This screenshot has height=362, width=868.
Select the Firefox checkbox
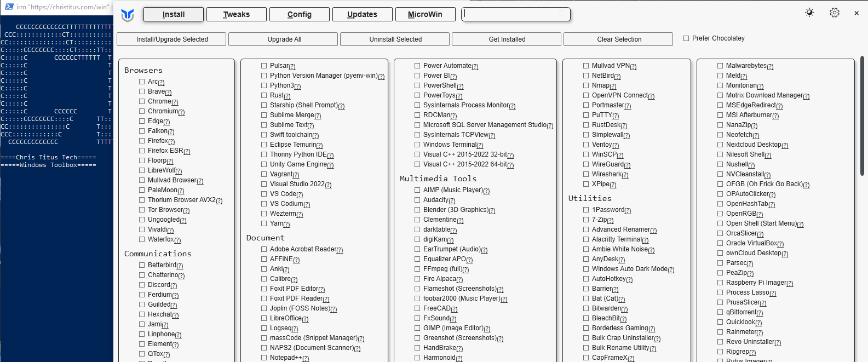[142, 141]
